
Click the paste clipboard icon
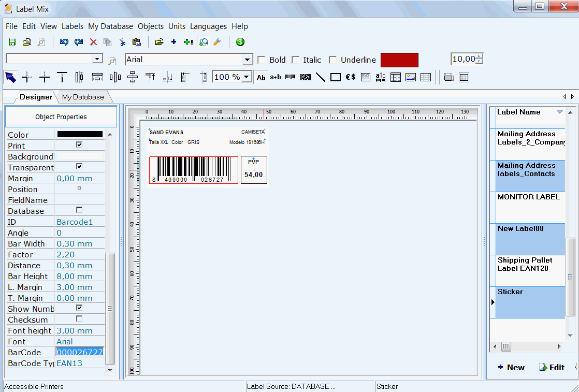(x=137, y=42)
